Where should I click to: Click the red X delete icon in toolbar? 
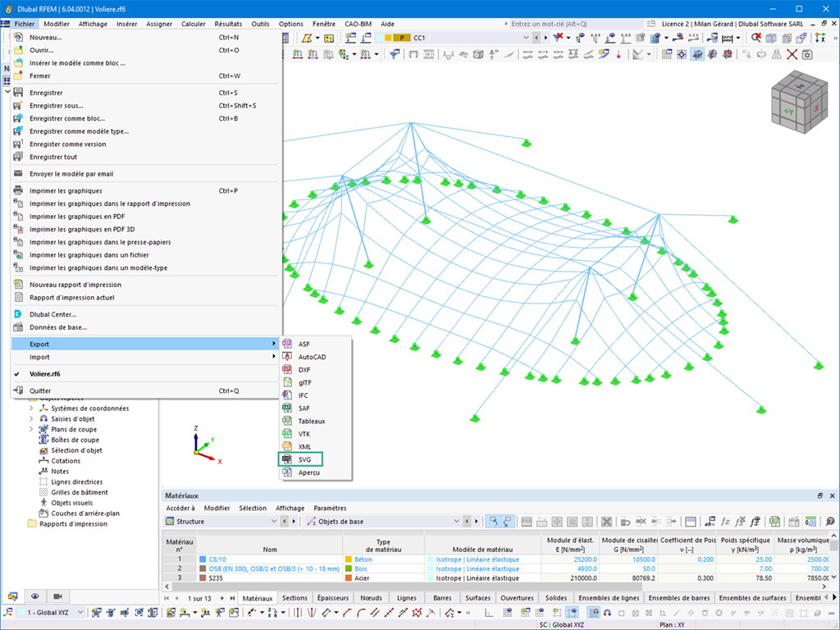click(792, 54)
